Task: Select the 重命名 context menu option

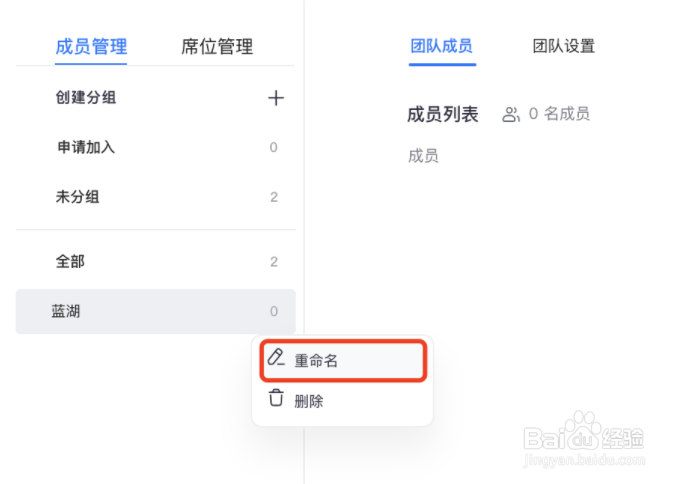Action: coord(343,360)
